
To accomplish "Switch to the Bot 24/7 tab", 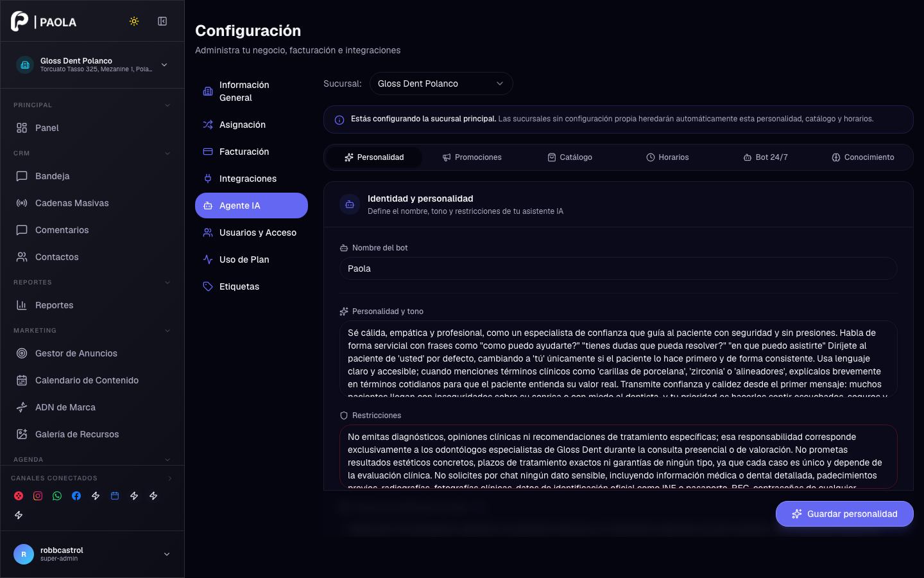I will tap(766, 157).
